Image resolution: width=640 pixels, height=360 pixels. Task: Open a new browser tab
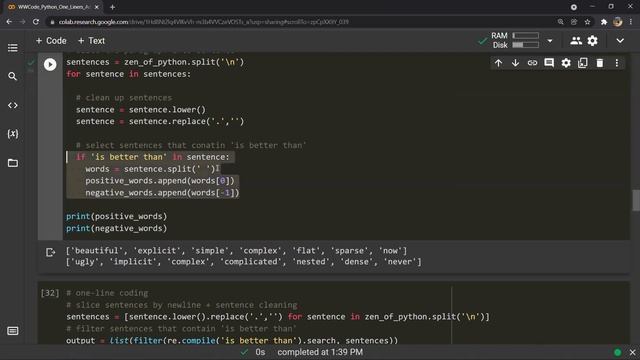coord(112,7)
